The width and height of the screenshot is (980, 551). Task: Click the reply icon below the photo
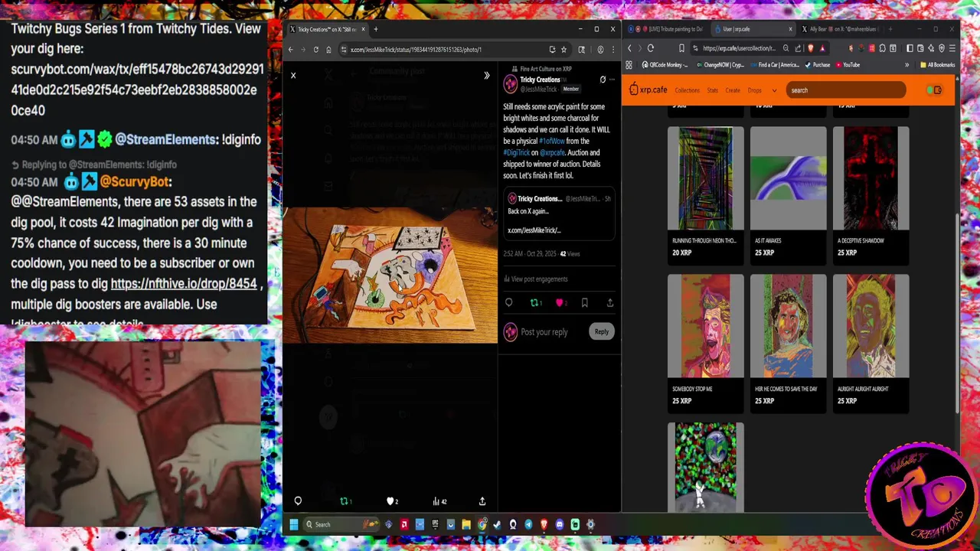(298, 501)
